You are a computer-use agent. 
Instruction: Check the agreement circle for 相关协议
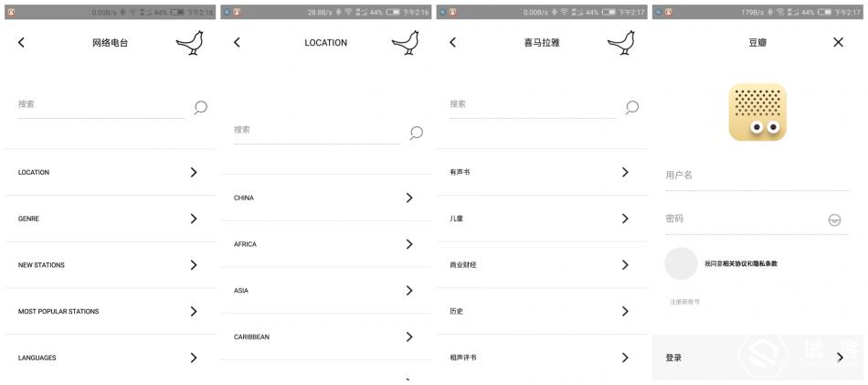(681, 263)
